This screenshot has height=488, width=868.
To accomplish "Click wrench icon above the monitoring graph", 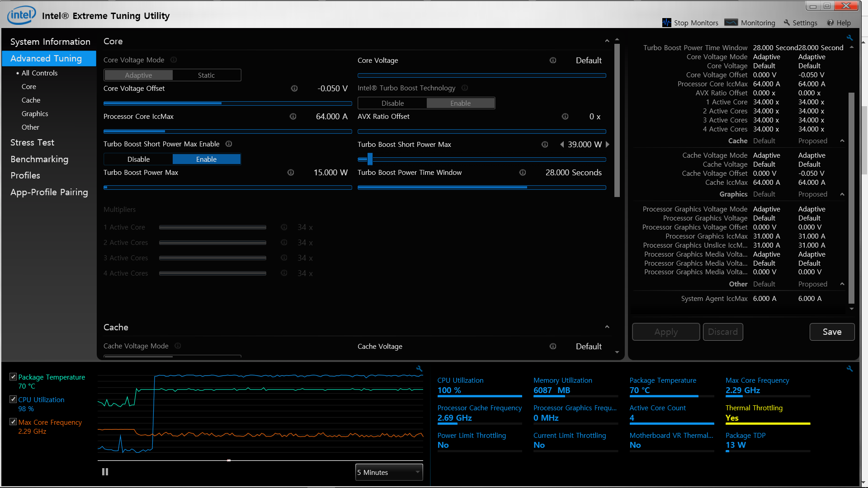I will pos(420,369).
